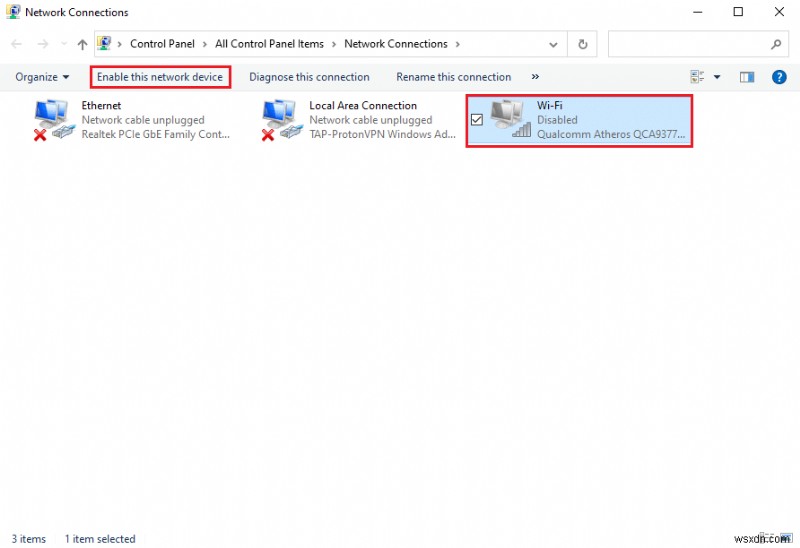Click Ethernet's Network cable unplugged status
This screenshot has width=800, height=548.
(143, 120)
